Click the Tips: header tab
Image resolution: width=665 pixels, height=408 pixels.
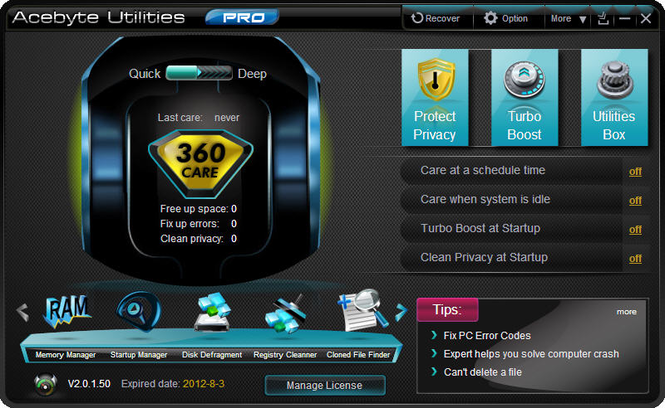click(x=447, y=310)
